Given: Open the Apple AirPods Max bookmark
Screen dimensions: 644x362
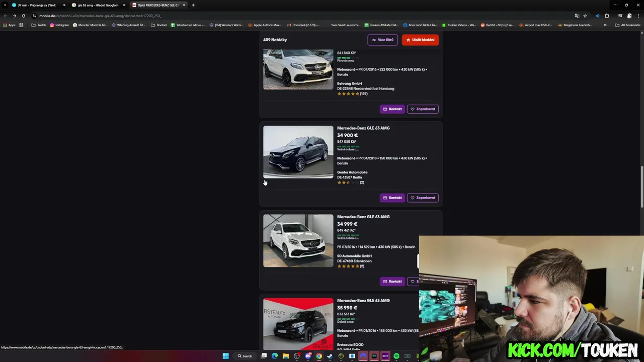Looking at the screenshot, I should (264, 25).
